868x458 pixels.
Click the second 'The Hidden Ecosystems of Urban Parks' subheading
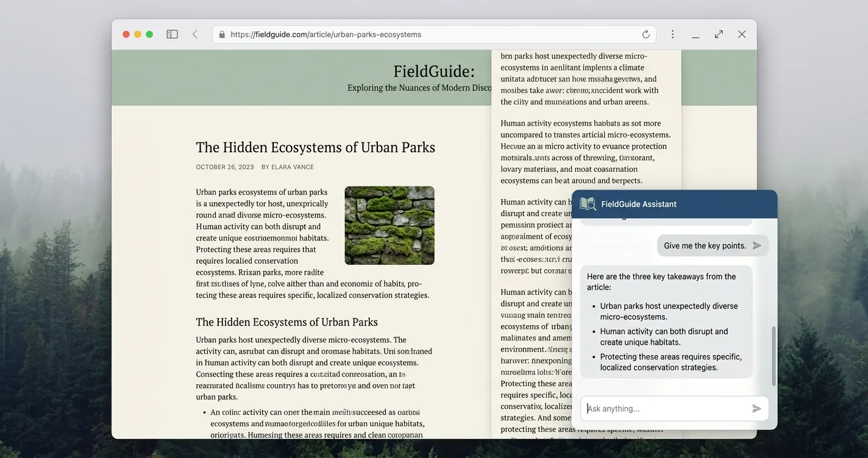[x=287, y=322]
